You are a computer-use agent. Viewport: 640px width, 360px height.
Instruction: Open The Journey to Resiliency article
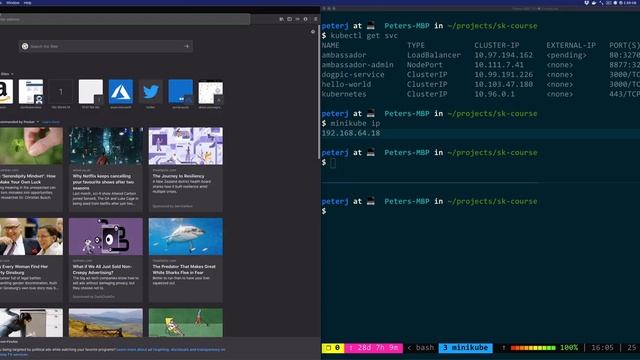point(186,169)
